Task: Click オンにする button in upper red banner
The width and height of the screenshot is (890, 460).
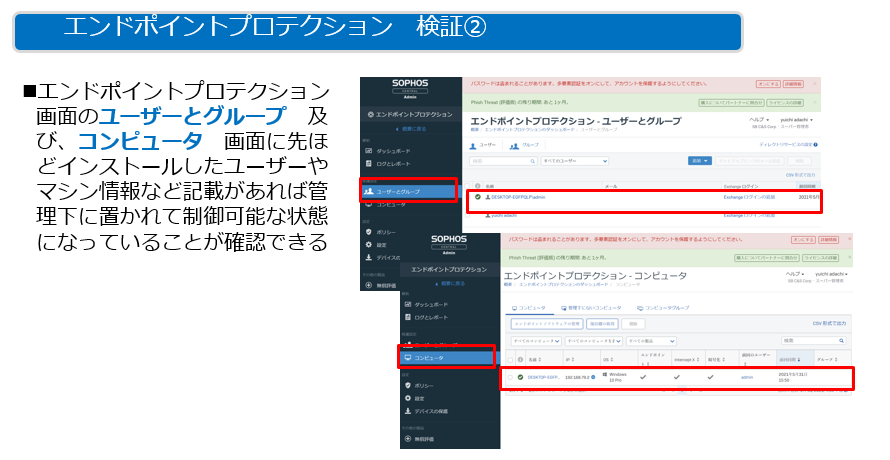Action: click(769, 84)
